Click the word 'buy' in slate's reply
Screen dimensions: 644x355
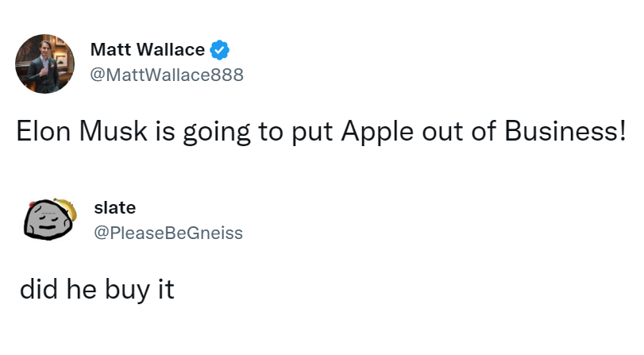[127, 290]
